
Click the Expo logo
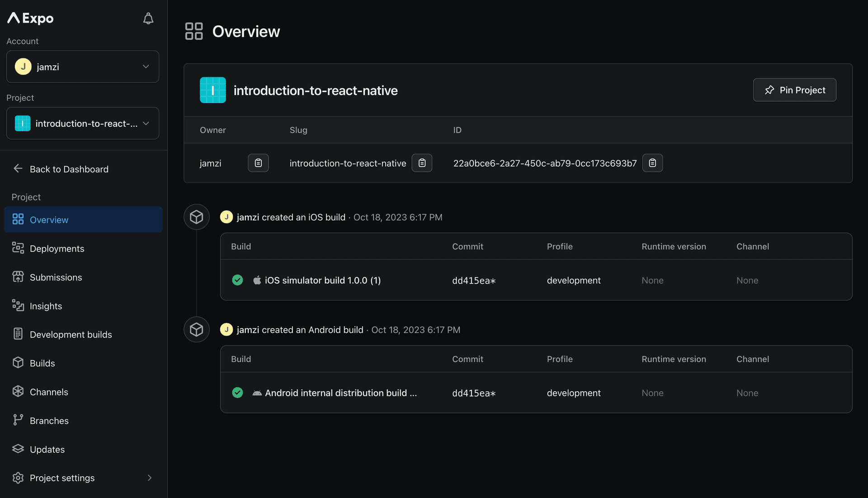coord(29,18)
